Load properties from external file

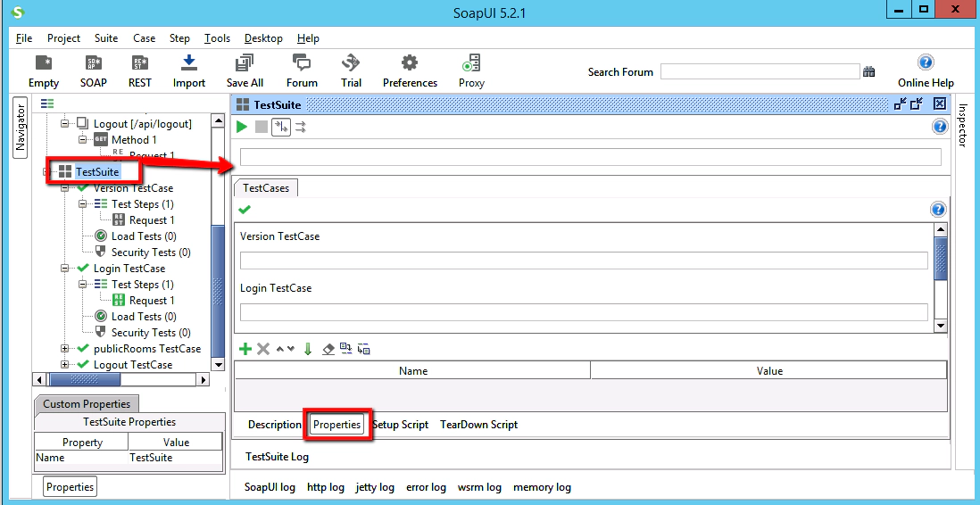[345, 348]
